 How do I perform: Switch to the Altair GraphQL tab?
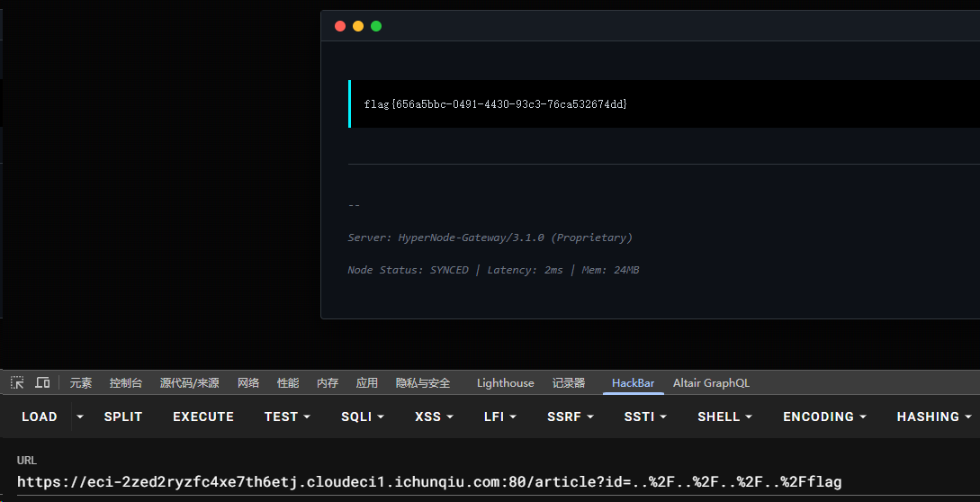[x=711, y=383]
